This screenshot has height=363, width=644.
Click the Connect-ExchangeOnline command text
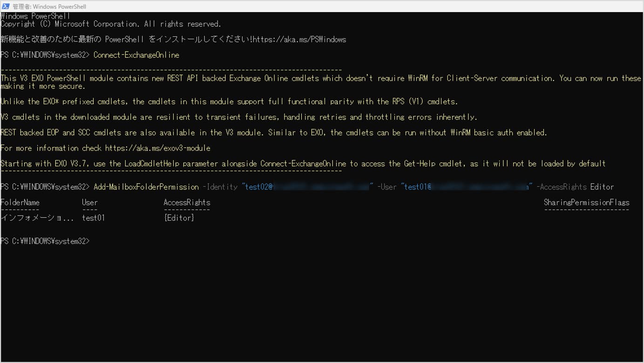[136, 55]
